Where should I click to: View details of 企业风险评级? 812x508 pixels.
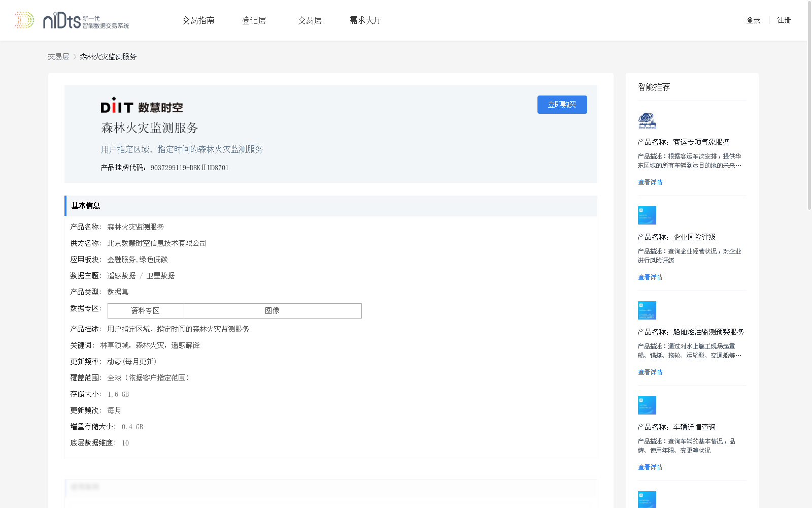[650, 277]
